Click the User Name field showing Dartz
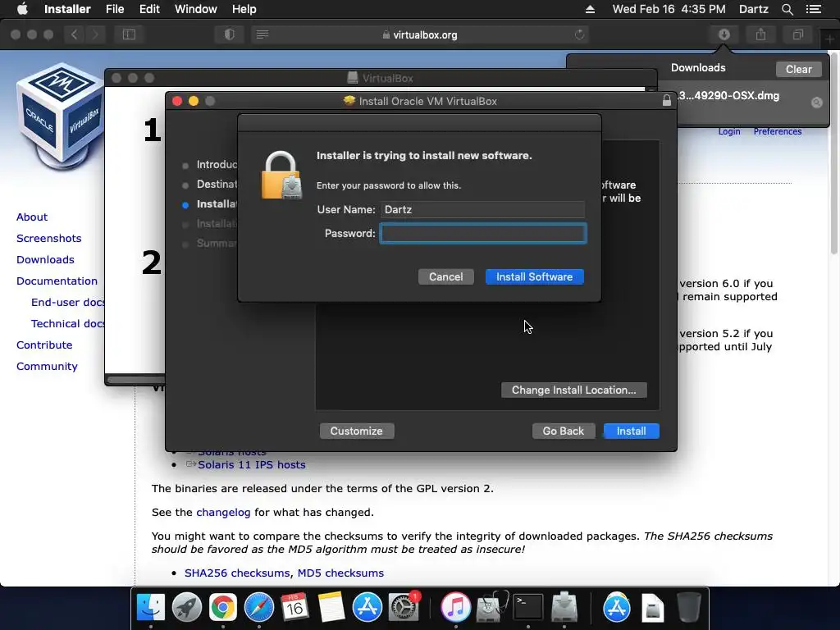The width and height of the screenshot is (840, 630). point(483,209)
